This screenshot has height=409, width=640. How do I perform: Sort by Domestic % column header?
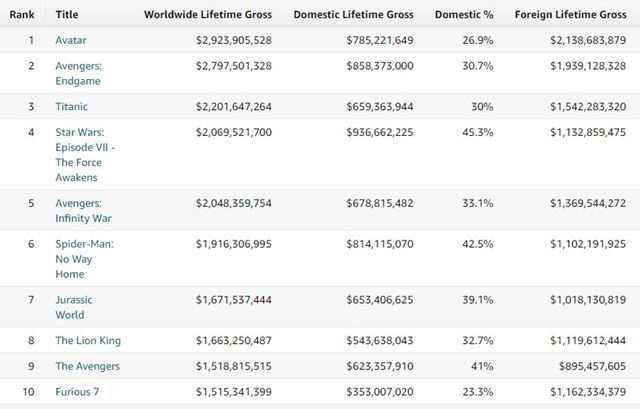pos(463,14)
